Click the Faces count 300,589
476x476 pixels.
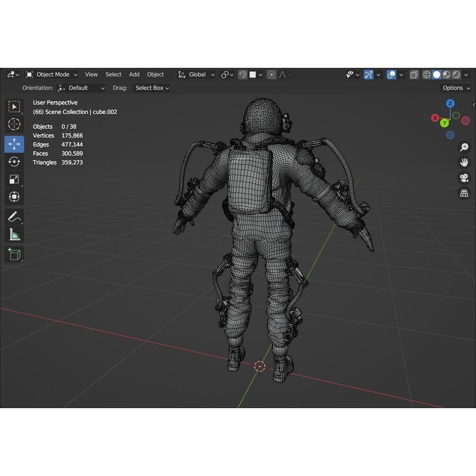72,154
